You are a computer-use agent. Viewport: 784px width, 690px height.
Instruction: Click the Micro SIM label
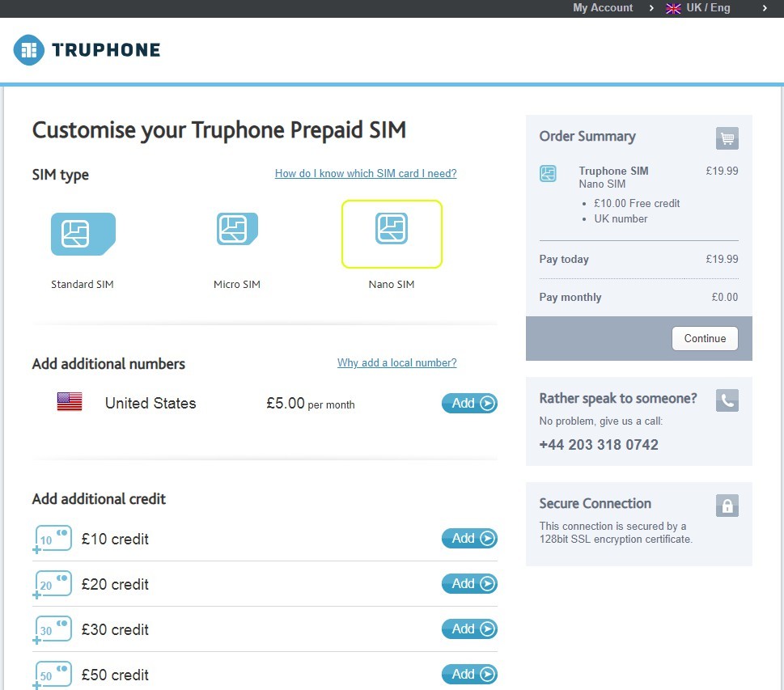pyautogui.click(x=237, y=284)
